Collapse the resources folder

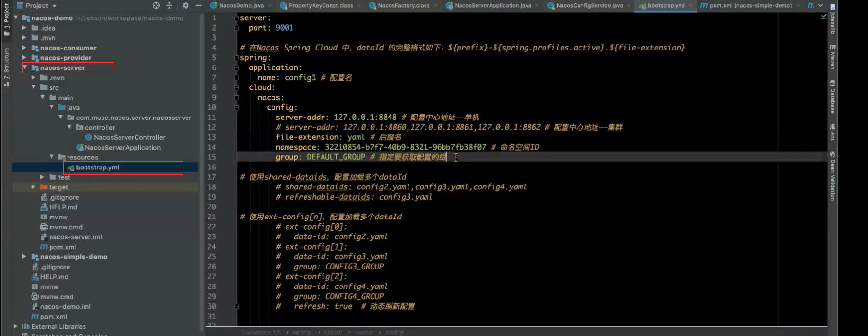click(x=51, y=157)
